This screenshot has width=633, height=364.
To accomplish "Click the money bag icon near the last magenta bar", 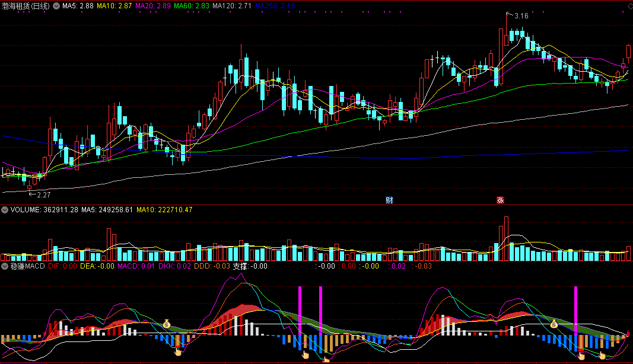I will 554,324.
